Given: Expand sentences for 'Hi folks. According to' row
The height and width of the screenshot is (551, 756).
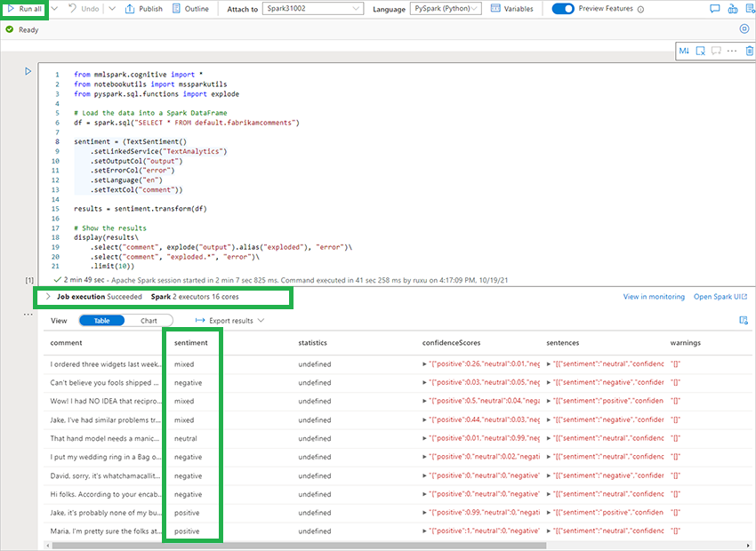Looking at the screenshot, I should tap(549, 494).
